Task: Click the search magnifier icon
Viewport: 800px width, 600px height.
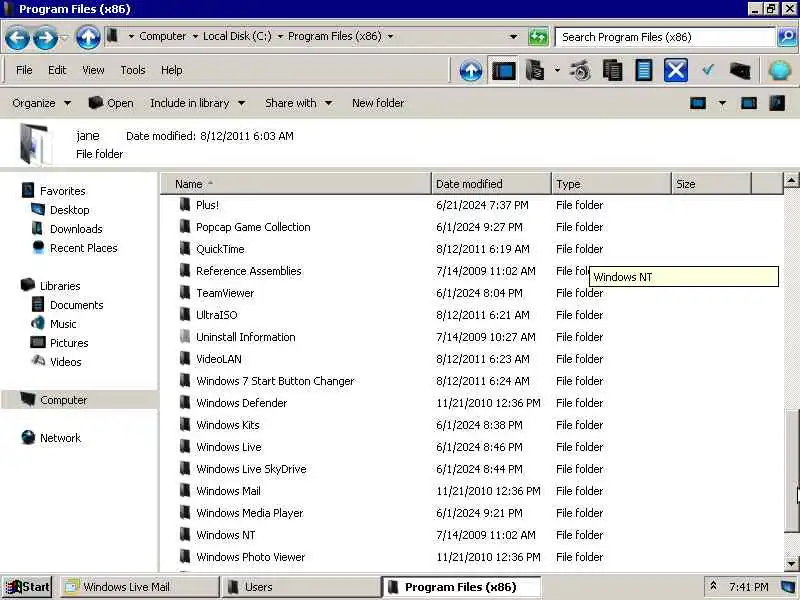Action: [787, 37]
